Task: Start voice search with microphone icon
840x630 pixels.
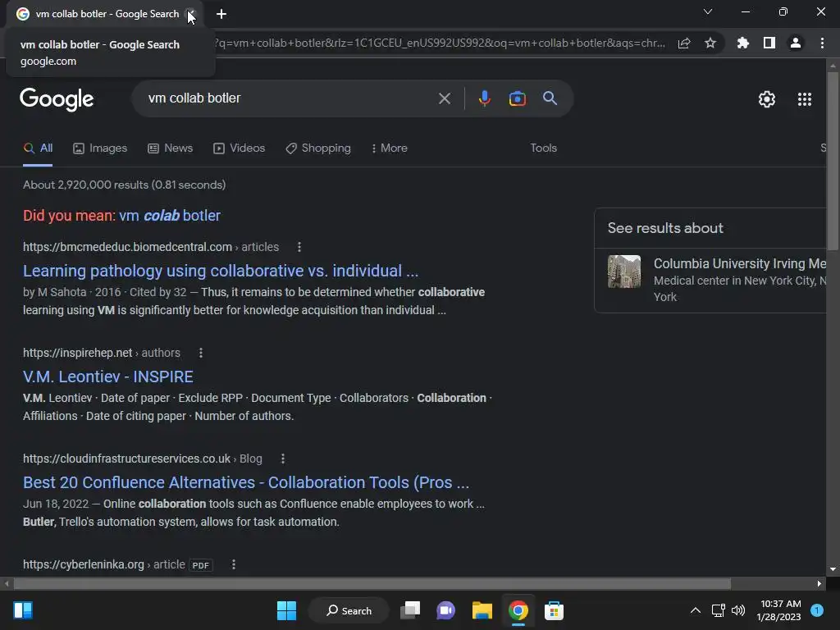Action: [x=484, y=98]
